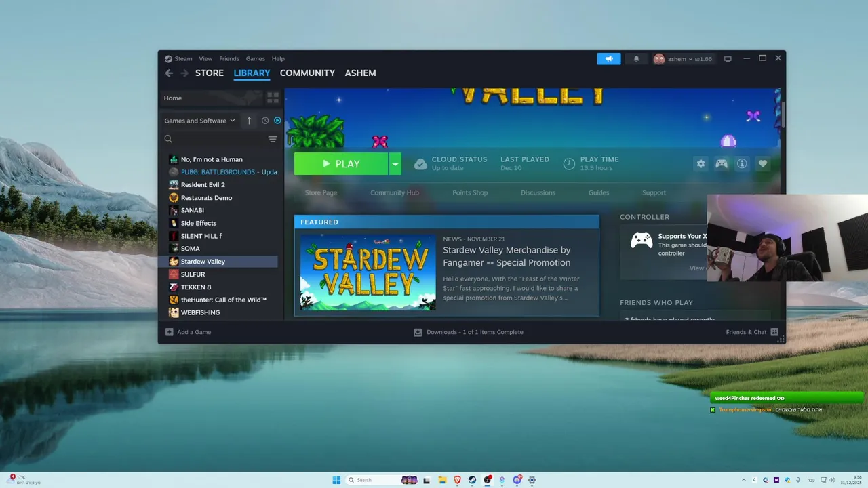Screen dimensions: 868x488
Task: Toggle the ready-to-play filter icon
Action: [x=277, y=121]
